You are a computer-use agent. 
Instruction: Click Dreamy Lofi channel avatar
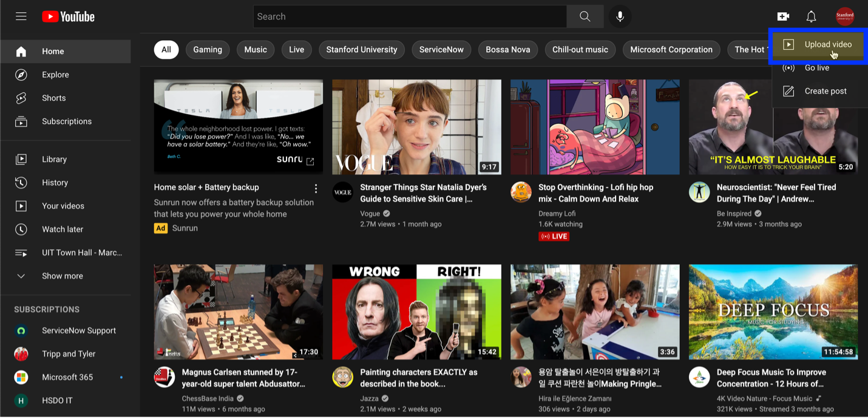point(521,192)
